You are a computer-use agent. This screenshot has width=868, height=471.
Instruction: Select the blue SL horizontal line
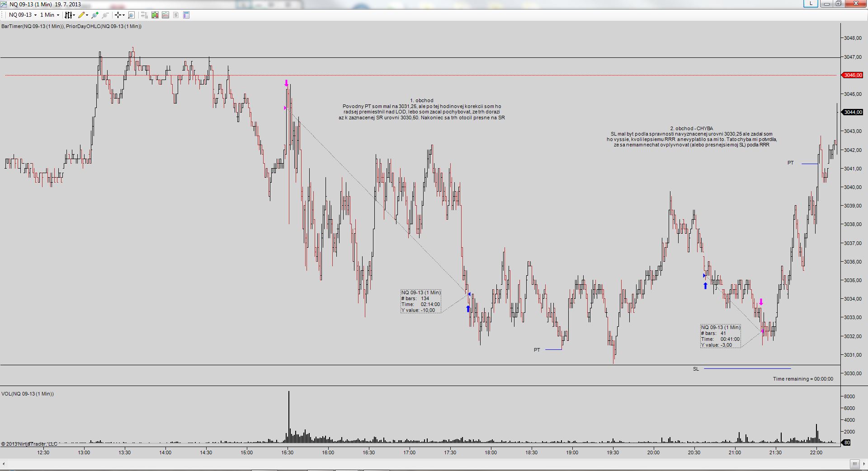747,369
